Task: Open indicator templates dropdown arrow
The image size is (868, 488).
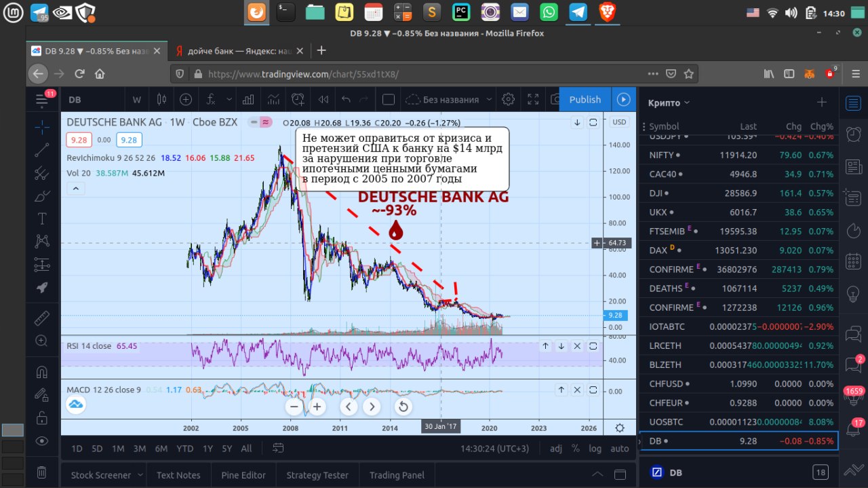Action: (x=229, y=100)
